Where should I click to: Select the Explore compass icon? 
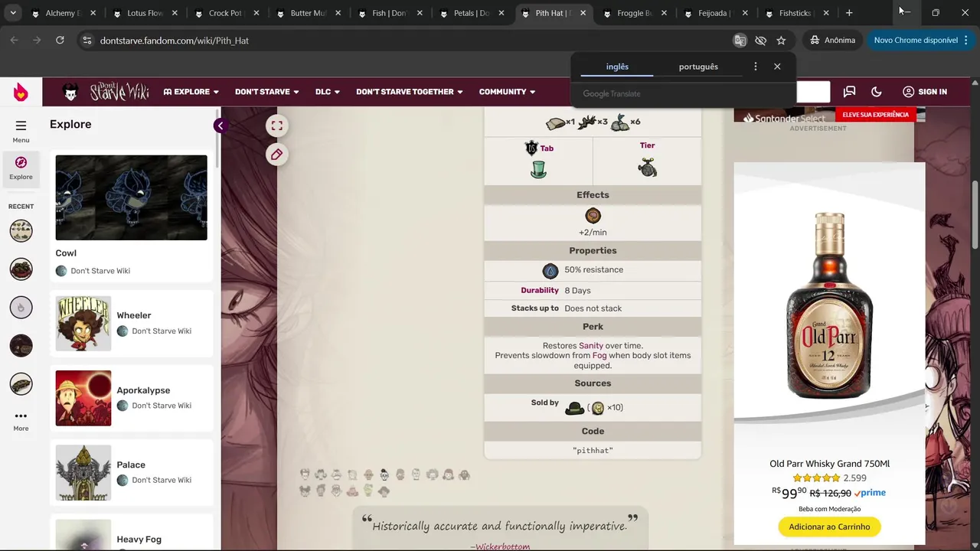pyautogui.click(x=21, y=162)
